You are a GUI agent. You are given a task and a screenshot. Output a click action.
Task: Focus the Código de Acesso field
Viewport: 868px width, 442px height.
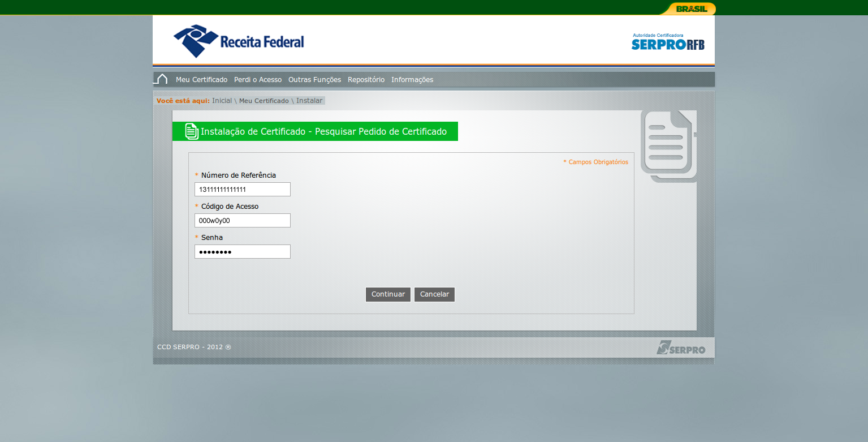pyautogui.click(x=243, y=220)
